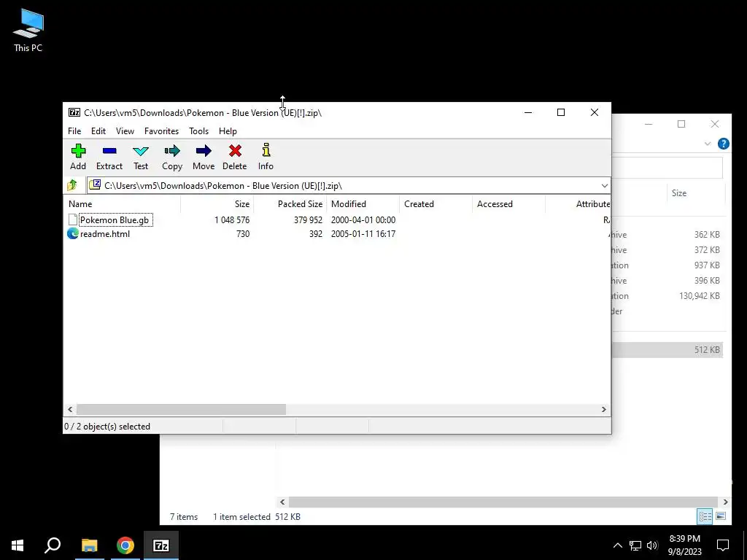Sort by 7-Zip Size column header
747x560 pixels.
pyautogui.click(x=217, y=204)
